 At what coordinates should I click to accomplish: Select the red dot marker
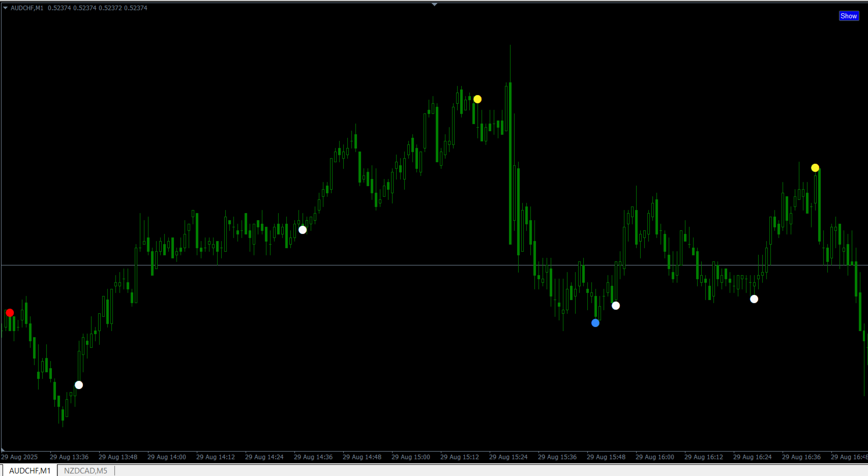[x=10, y=313]
